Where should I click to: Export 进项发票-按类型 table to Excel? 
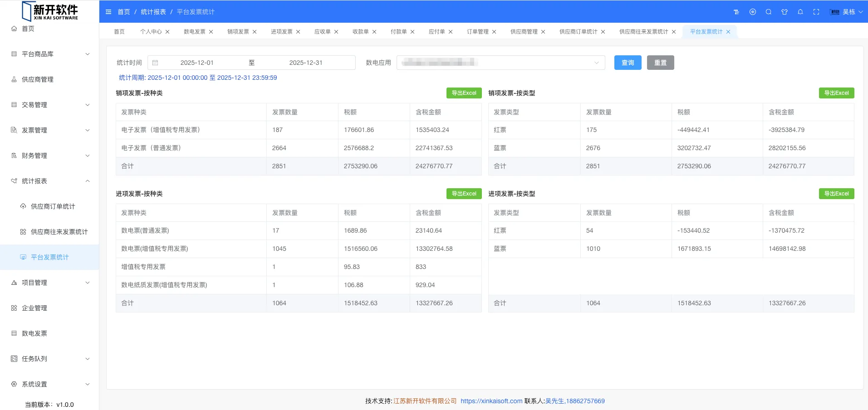point(836,194)
